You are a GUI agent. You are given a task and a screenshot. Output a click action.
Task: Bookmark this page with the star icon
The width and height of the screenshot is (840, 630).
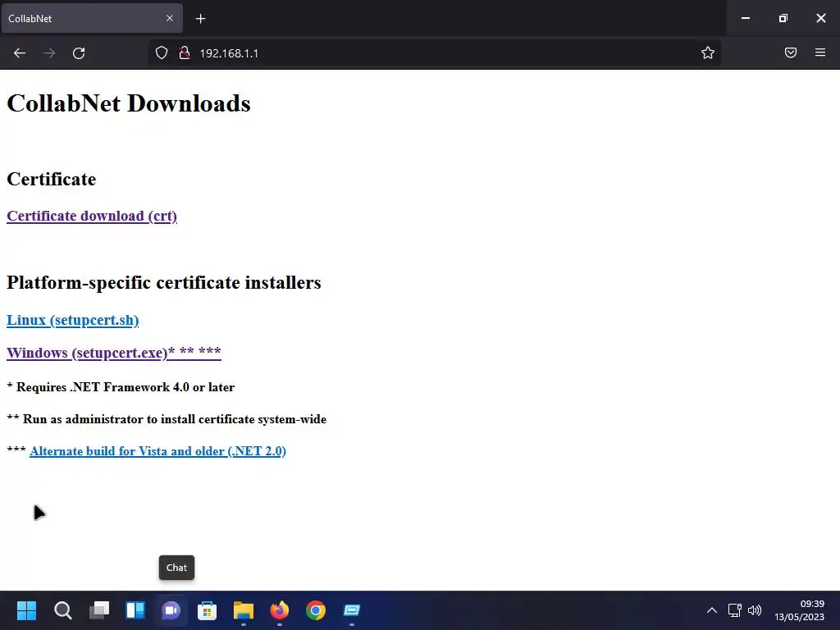pos(708,52)
